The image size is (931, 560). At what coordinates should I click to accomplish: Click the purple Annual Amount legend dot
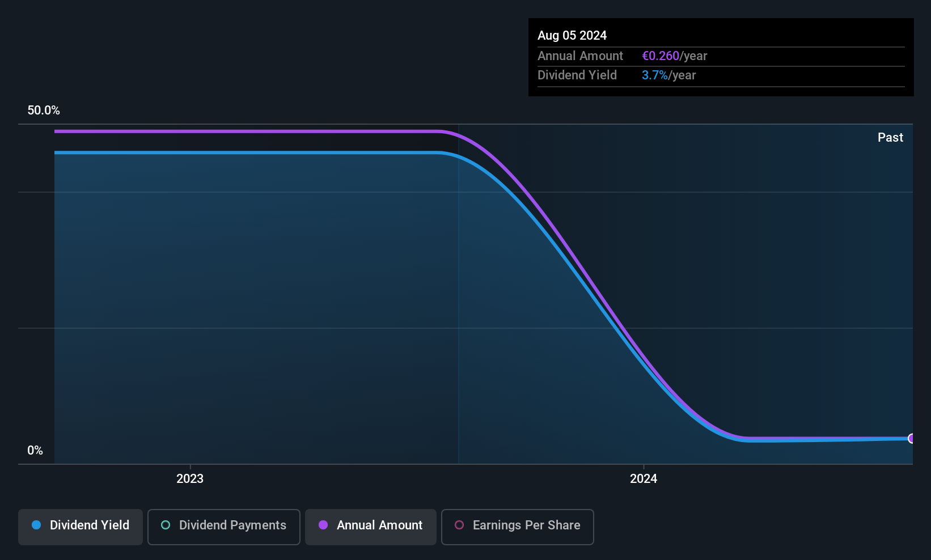pyautogui.click(x=323, y=525)
